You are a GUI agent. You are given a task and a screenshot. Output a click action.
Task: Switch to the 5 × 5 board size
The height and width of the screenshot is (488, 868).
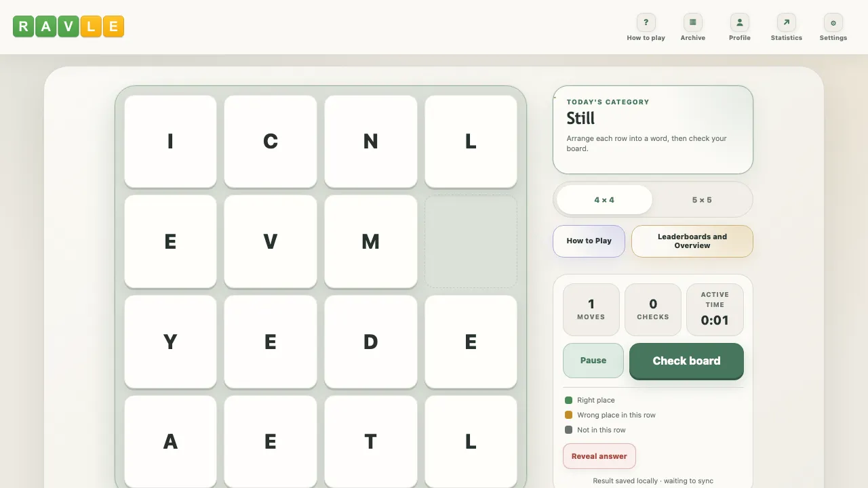[x=702, y=200]
